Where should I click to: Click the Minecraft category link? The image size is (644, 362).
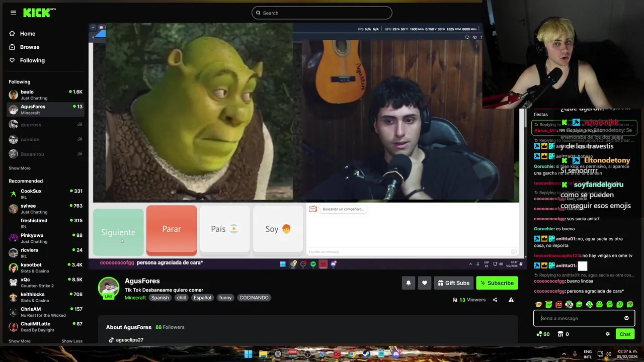135,298
